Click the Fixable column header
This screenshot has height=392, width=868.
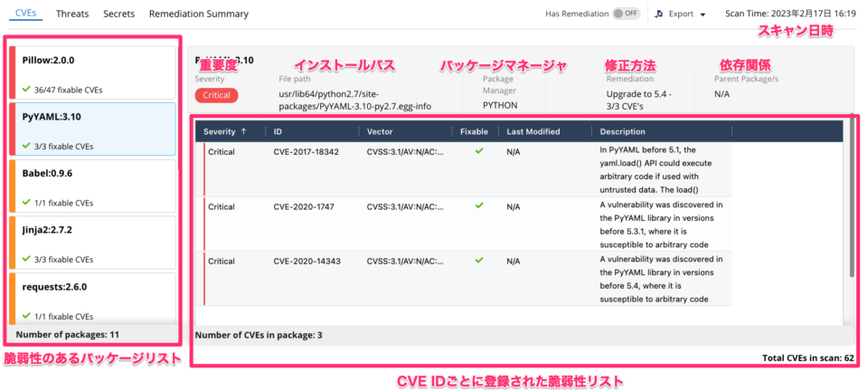[x=475, y=131]
